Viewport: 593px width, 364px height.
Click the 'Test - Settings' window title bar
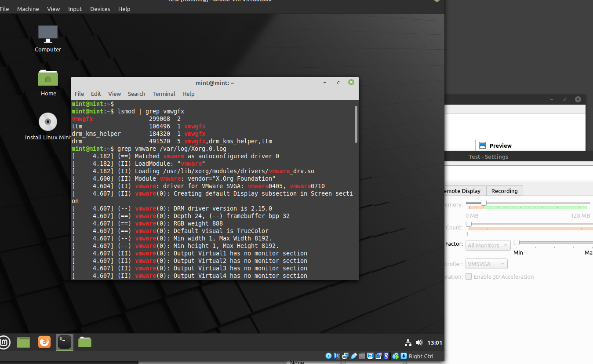click(x=519, y=157)
